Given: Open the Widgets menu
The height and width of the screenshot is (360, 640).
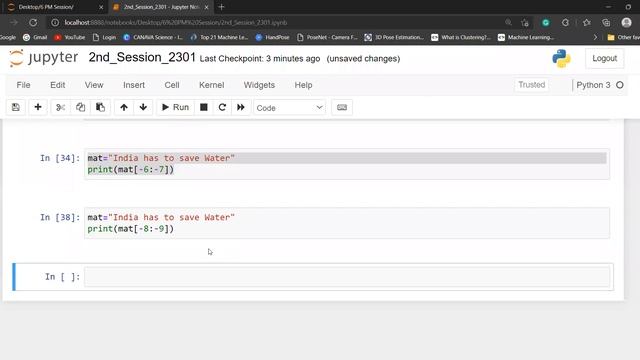Looking at the screenshot, I should (x=259, y=85).
